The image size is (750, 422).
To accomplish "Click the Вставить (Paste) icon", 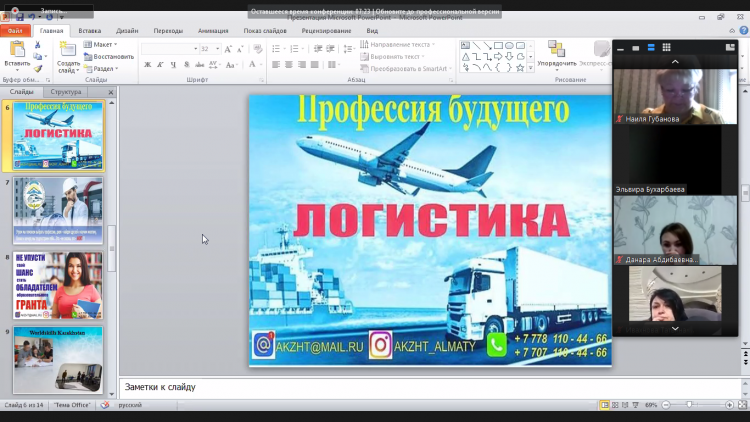I will pos(16,50).
